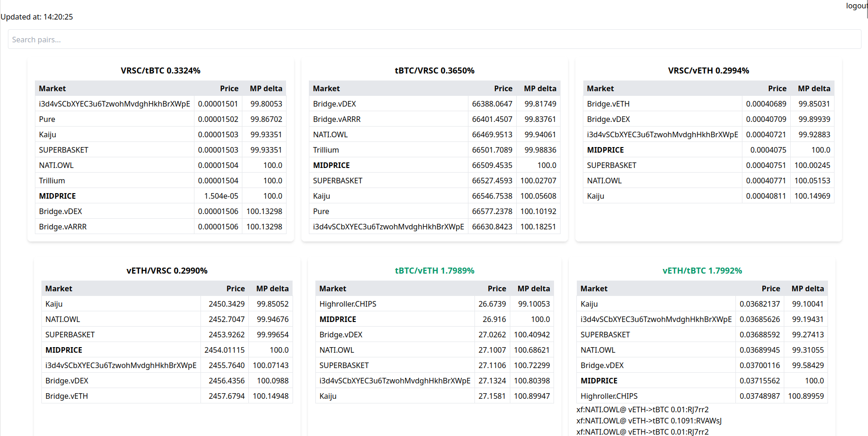Open the VRSC/vETH 0.2994% pair header
Screen dimensions: 868x436
tap(708, 70)
